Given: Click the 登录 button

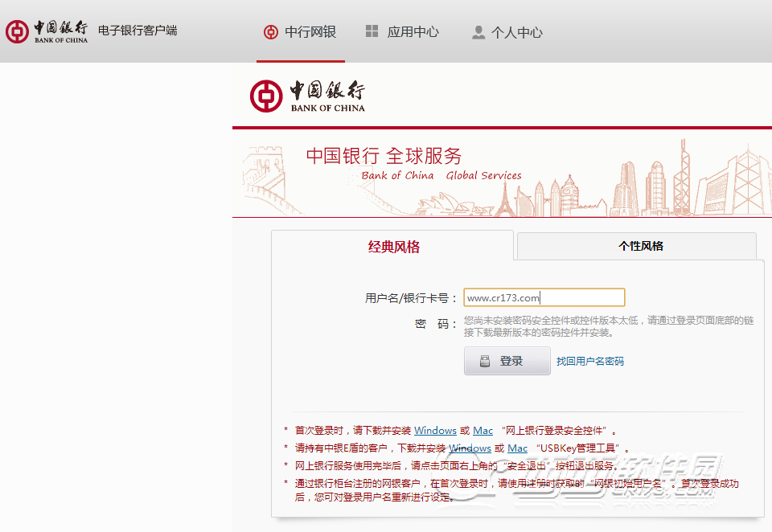Looking at the screenshot, I should (507, 360).
